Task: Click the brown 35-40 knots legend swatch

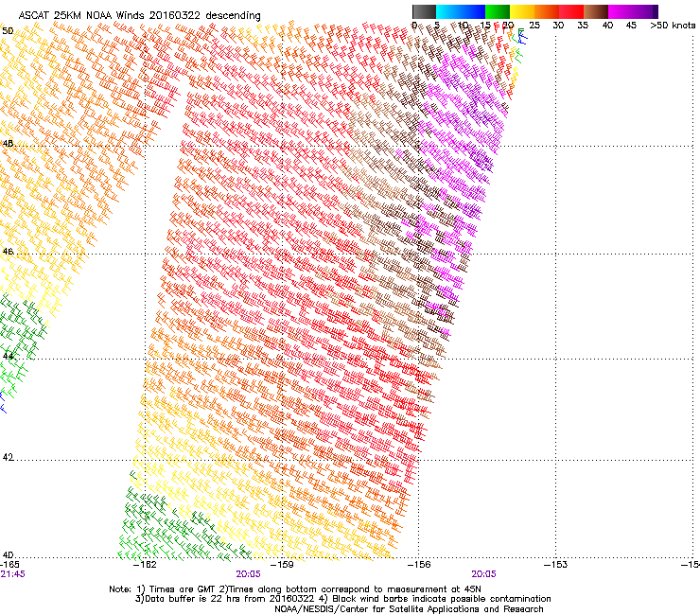Action: [x=596, y=11]
